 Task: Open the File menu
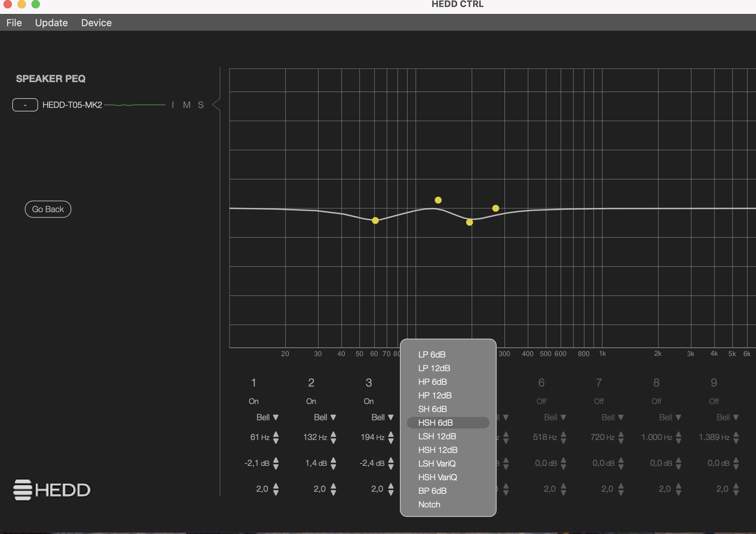click(x=14, y=23)
